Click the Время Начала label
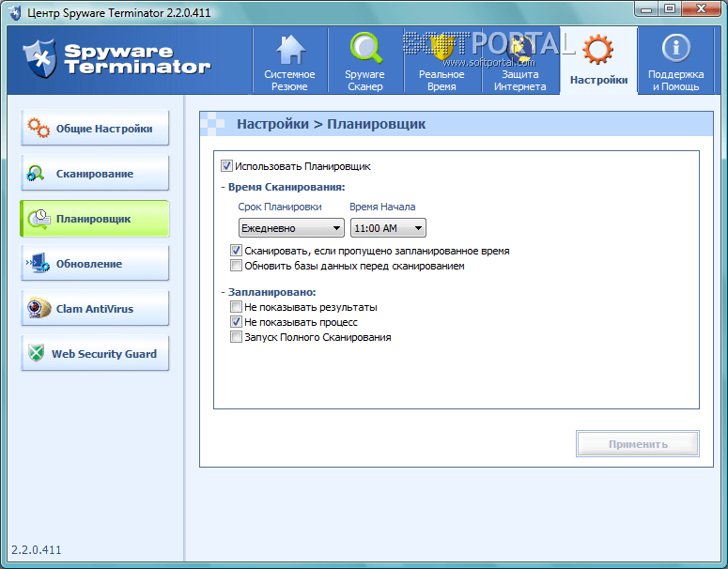This screenshot has height=569, width=728. [x=382, y=207]
